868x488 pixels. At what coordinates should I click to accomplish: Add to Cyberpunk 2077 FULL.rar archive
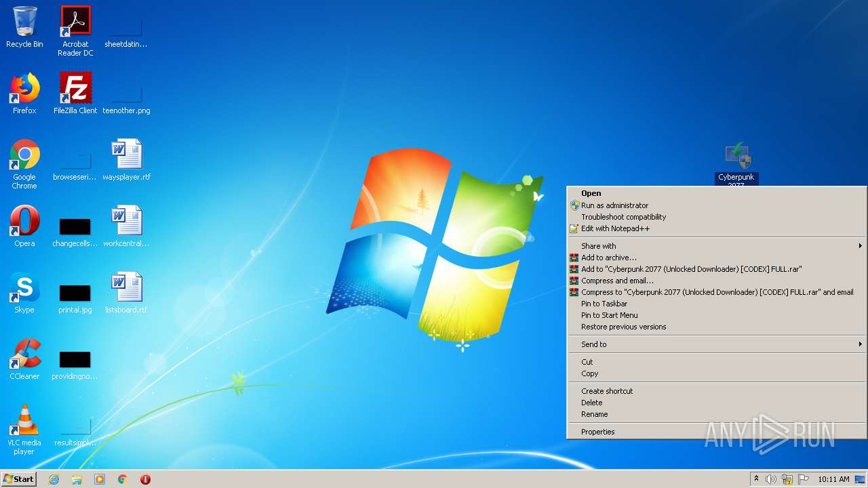point(717,269)
